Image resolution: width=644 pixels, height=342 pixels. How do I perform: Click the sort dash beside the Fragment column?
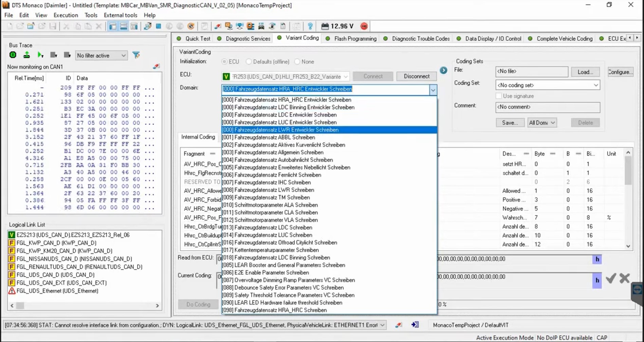point(213,154)
